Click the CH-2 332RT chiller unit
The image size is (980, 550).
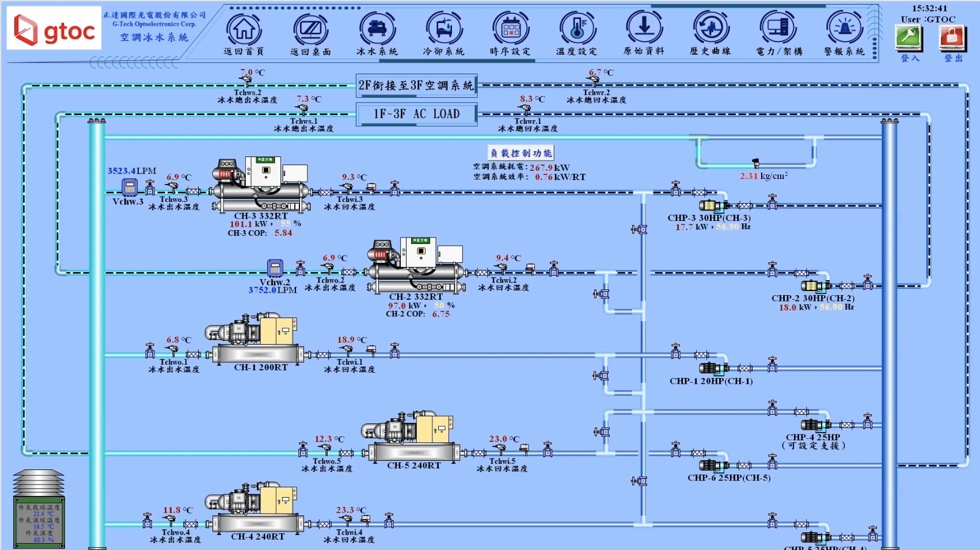(x=415, y=265)
